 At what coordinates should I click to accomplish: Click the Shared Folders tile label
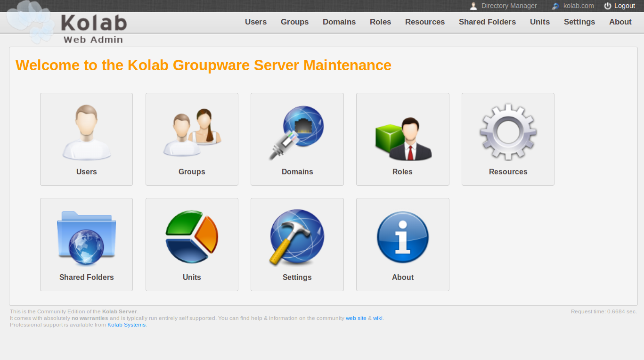tap(87, 278)
